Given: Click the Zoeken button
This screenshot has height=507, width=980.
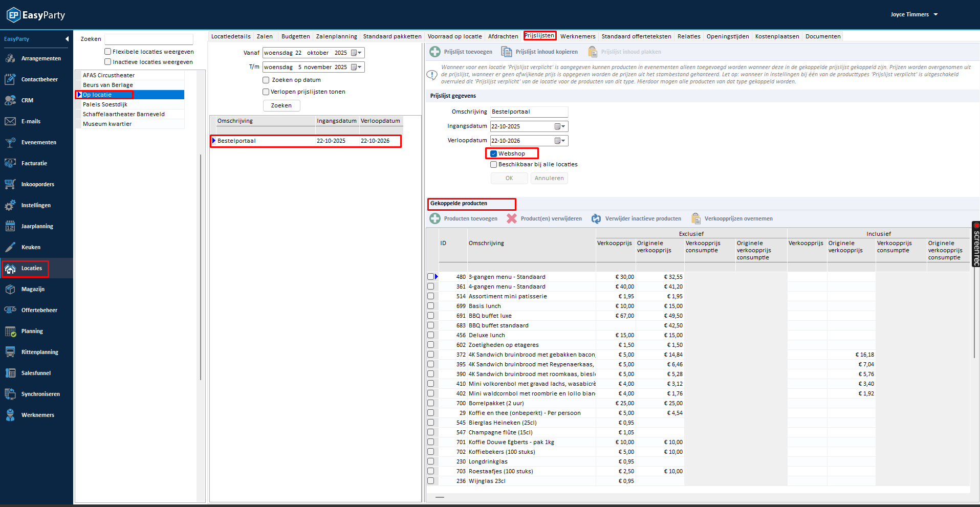Looking at the screenshot, I should 281,105.
